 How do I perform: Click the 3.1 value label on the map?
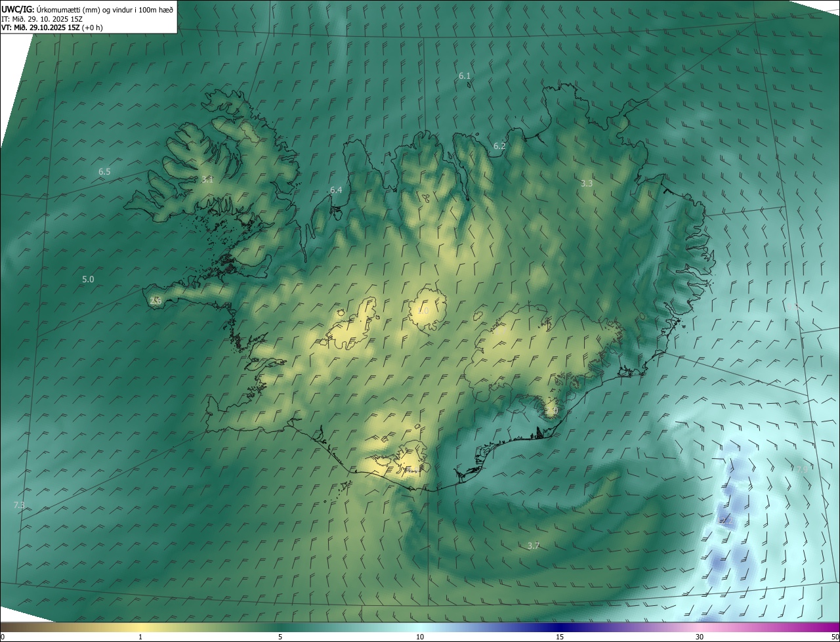[207, 179]
